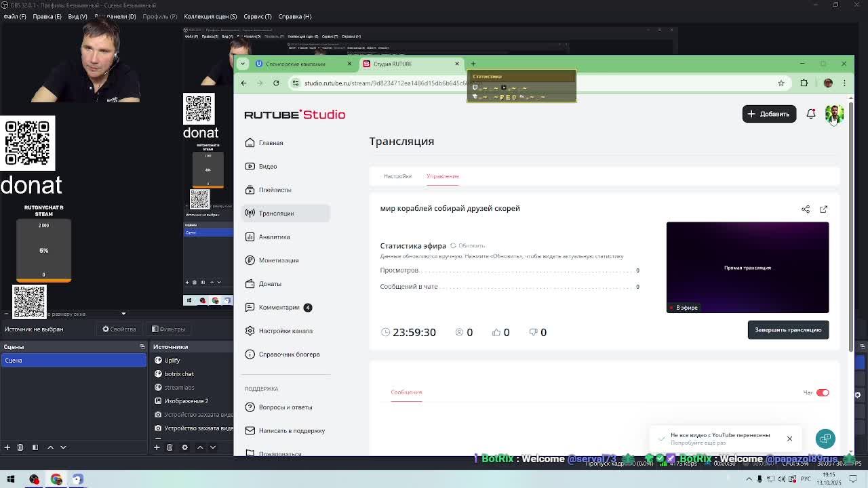Open the browser extensions puzzle icon
This screenshot has width=868, height=488.
(x=804, y=83)
